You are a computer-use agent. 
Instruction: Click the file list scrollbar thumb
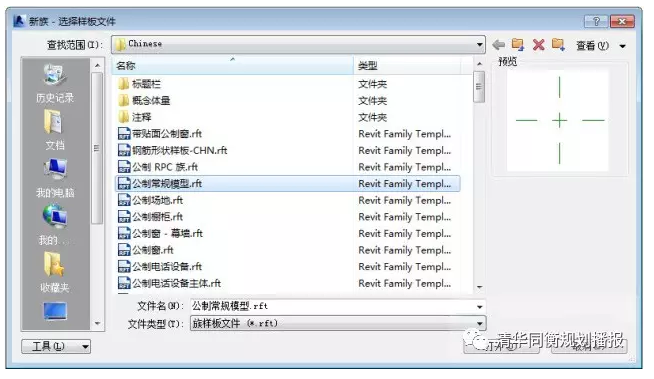pyautogui.click(x=479, y=87)
